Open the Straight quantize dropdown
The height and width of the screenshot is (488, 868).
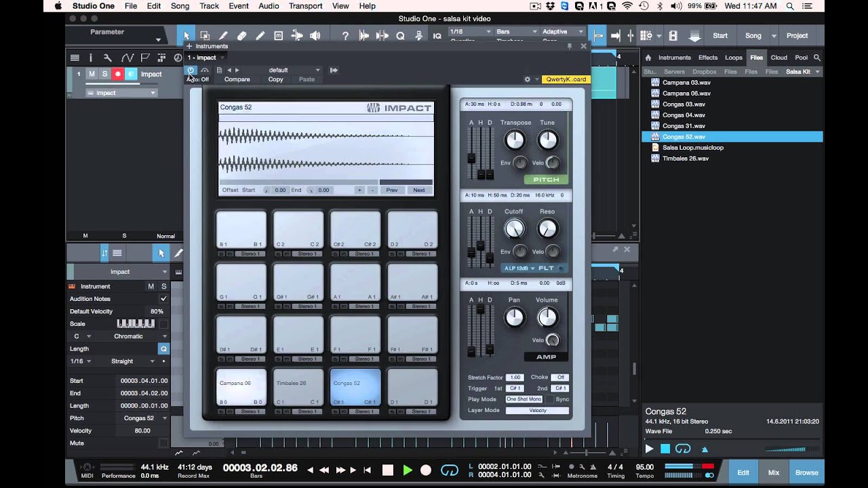coord(130,361)
